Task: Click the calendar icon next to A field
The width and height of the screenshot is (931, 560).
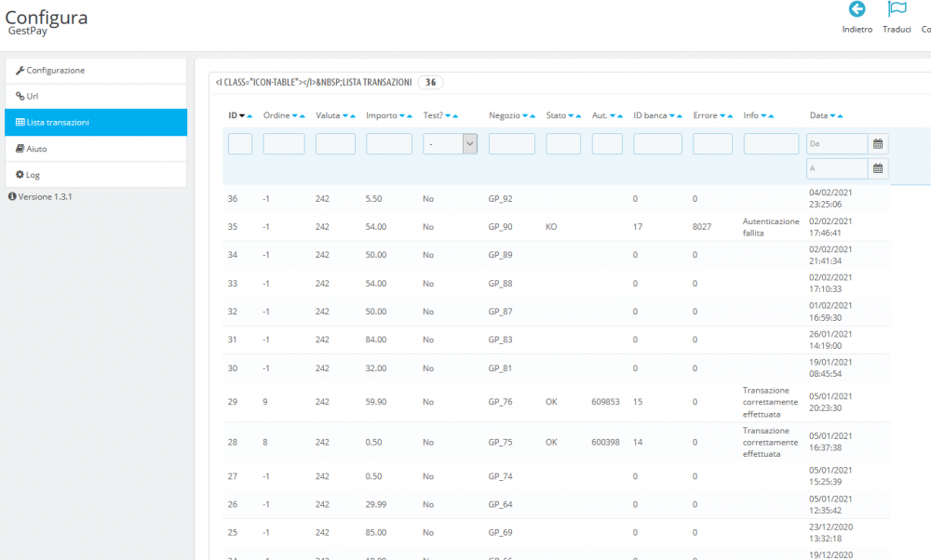Action: pyautogui.click(x=879, y=168)
